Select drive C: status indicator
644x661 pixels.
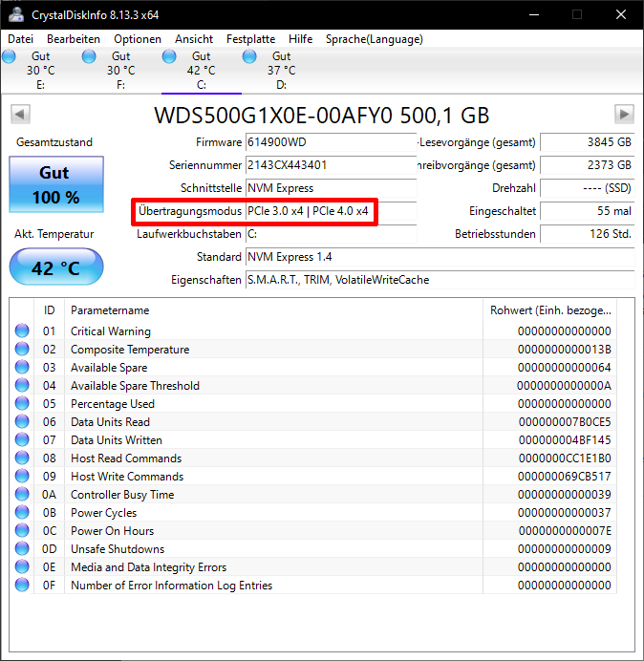(x=169, y=56)
